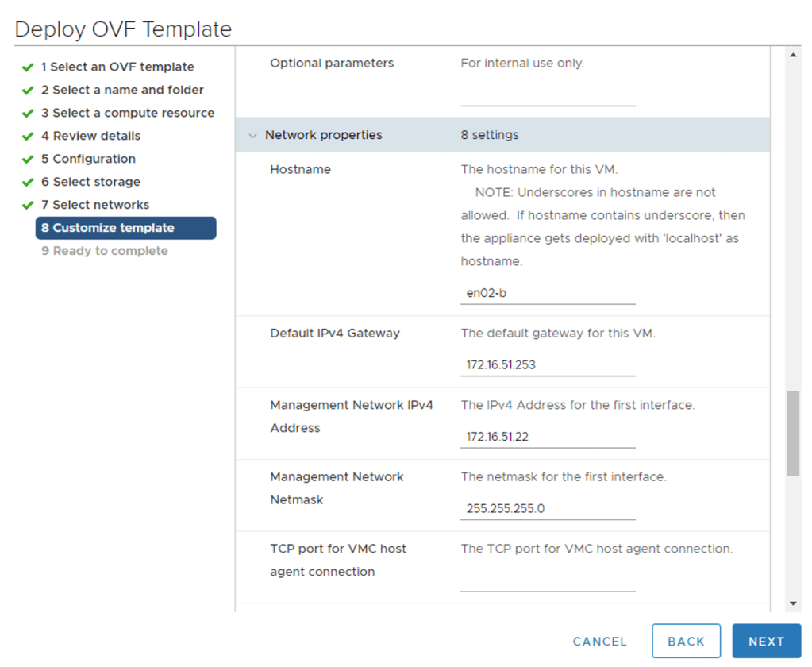Click the BACK button

[685, 641]
